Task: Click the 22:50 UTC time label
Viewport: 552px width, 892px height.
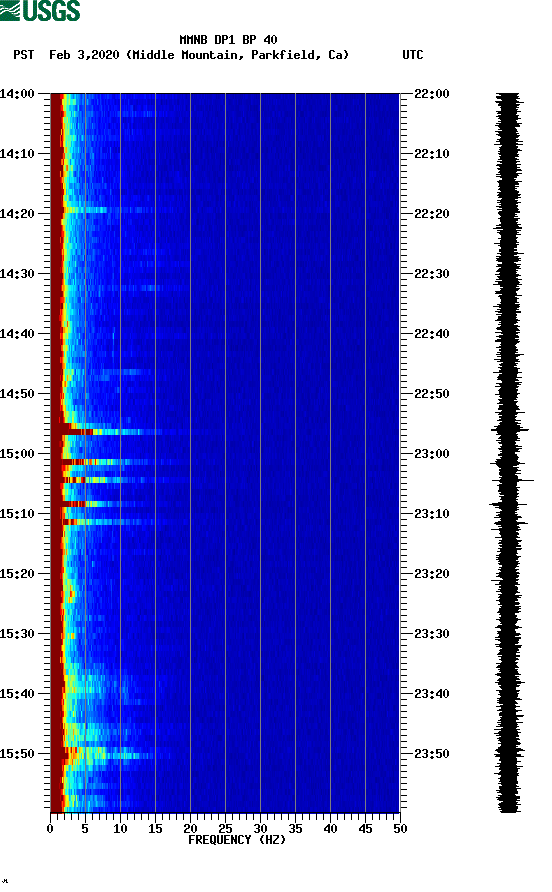Action: pyautogui.click(x=431, y=394)
